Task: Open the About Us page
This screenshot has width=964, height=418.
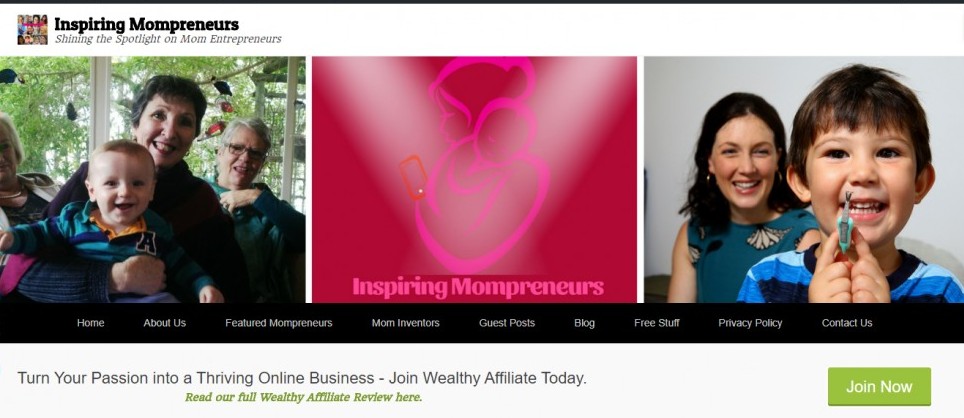Action: 165,323
